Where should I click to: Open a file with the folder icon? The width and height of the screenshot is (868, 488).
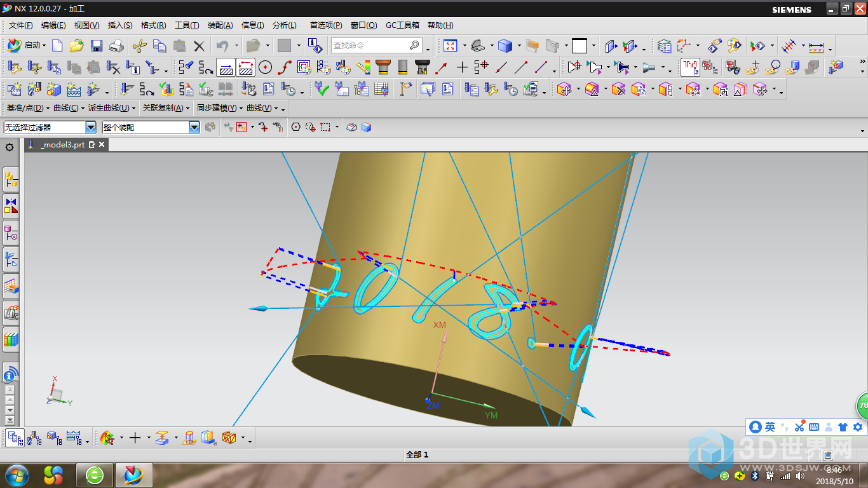coord(77,46)
